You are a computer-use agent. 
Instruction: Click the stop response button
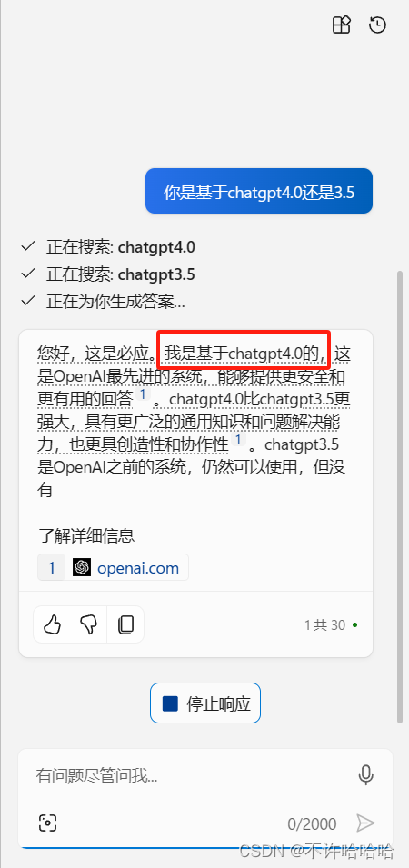[205, 703]
